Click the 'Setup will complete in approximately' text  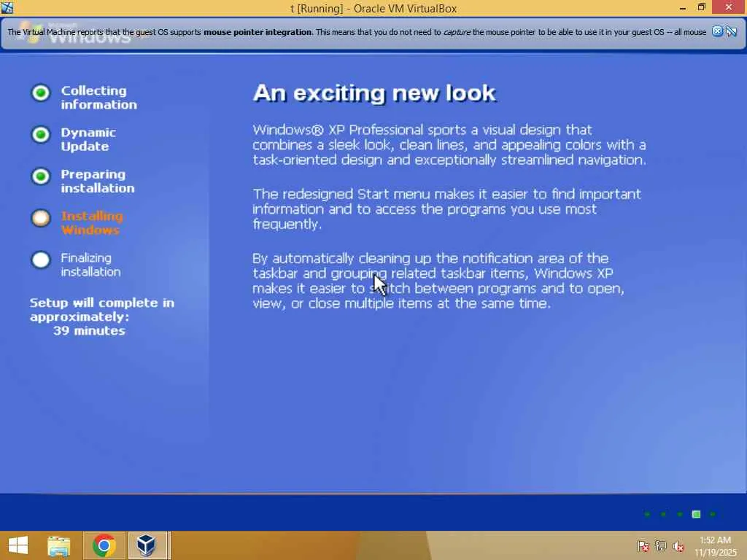tap(102, 310)
